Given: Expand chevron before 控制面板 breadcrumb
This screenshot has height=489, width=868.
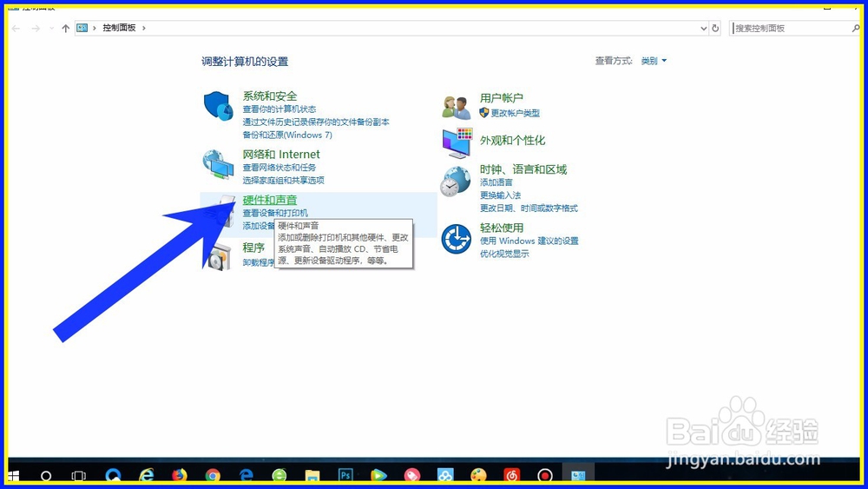Looking at the screenshot, I should 95,29.
